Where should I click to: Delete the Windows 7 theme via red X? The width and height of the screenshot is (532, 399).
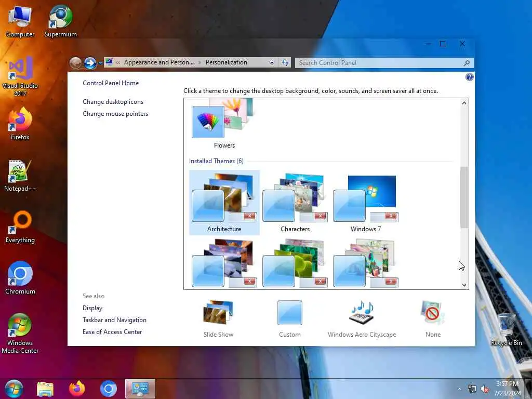pyautogui.click(x=391, y=216)
